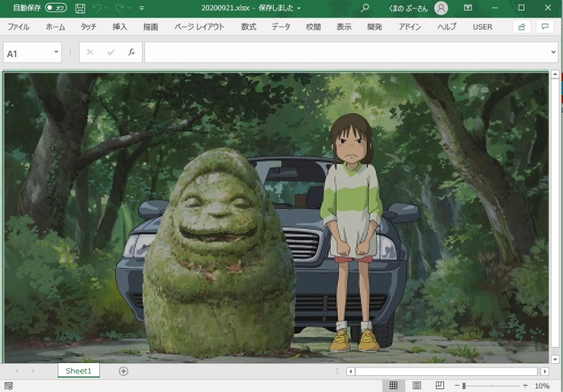The image size is (563, 392).
Task: Click the Cancel X icon in formula bar
Action: pyautogui.click(x=90, y=52)
